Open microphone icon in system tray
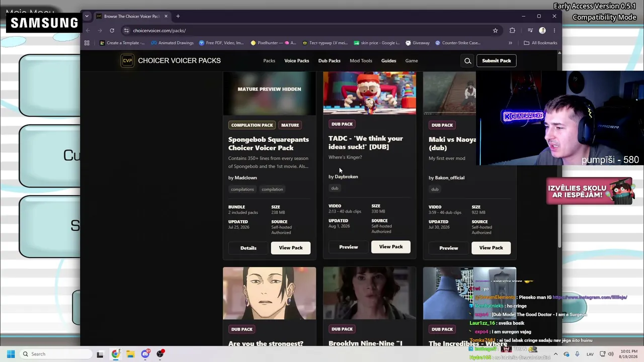644x362 pixels. coord(578,354)
